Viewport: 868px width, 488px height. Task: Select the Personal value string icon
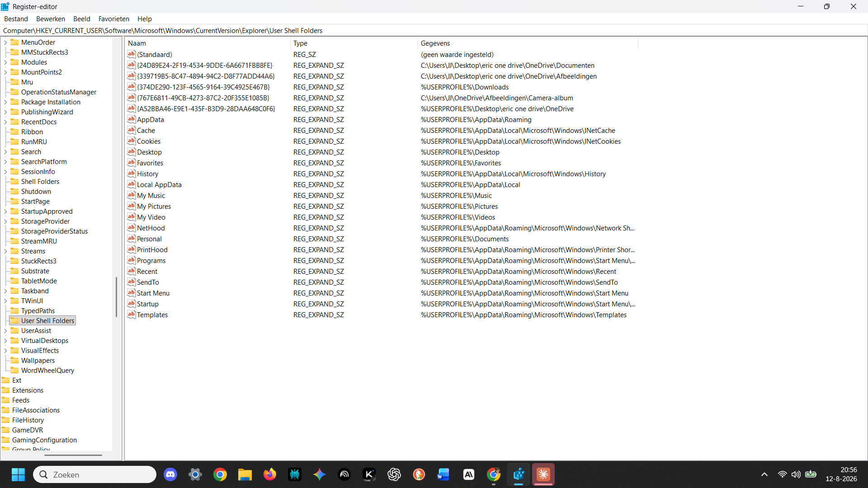[132, 239]
